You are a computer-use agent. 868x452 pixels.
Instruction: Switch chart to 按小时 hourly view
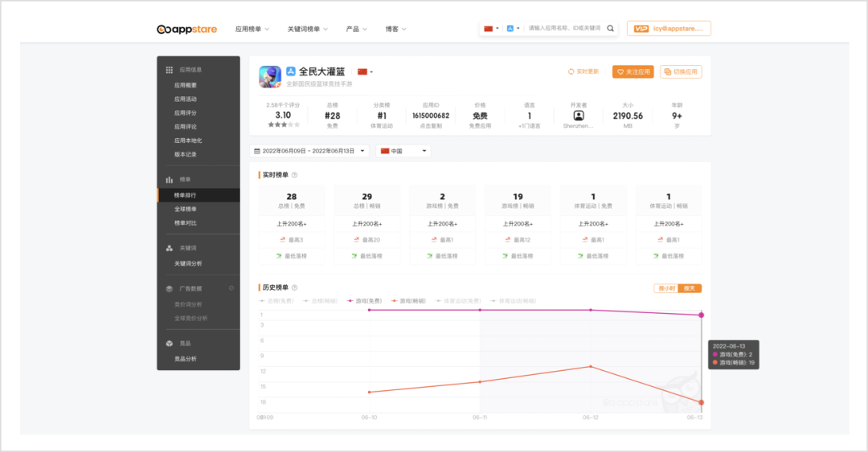[666, 288]
